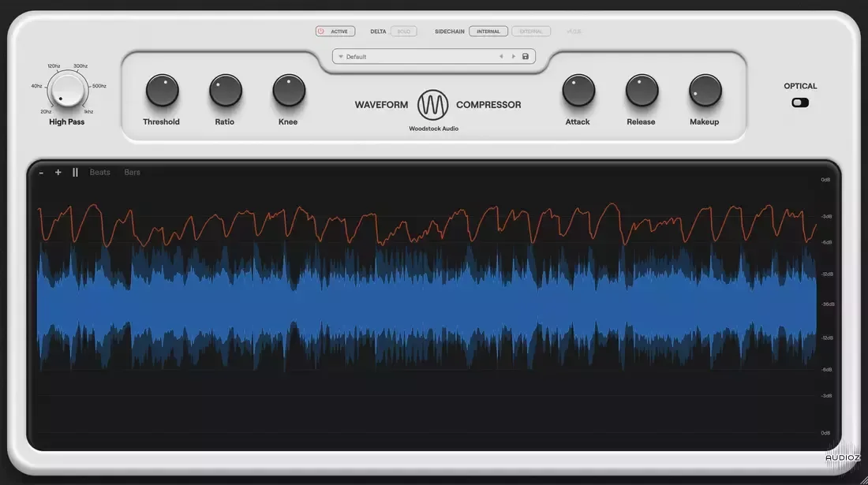This screenshot has width=868, height=485.
Task: Click the 'SIDECHAIN' label
Action: [x=450, y=32]
